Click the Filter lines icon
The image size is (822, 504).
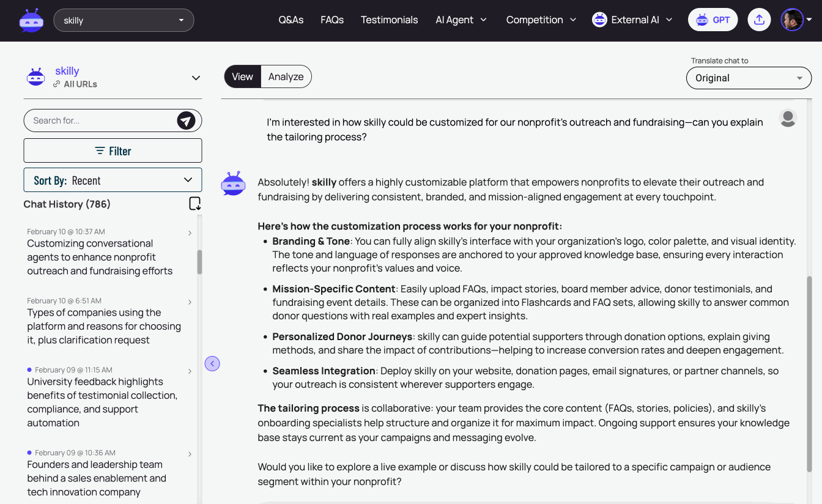(x=100, y=151)
